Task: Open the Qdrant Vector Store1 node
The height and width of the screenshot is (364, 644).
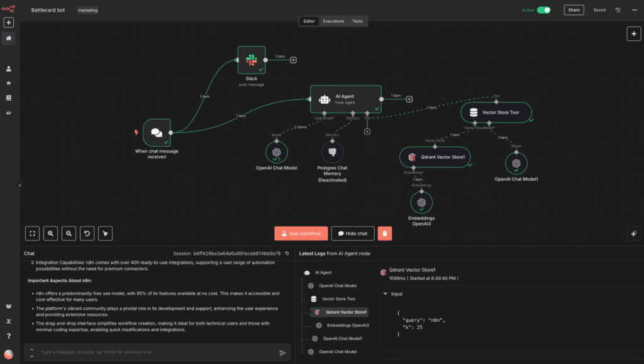Action: click(435, 157)
